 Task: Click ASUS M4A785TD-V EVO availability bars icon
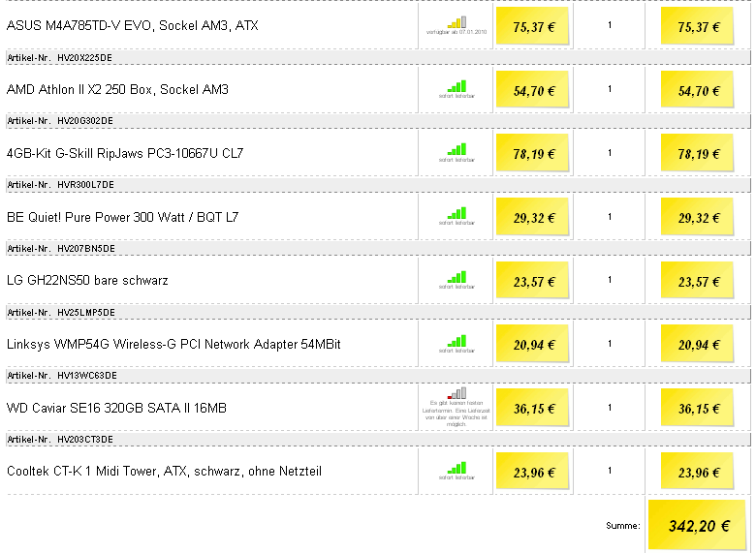[x=457, y=22]
